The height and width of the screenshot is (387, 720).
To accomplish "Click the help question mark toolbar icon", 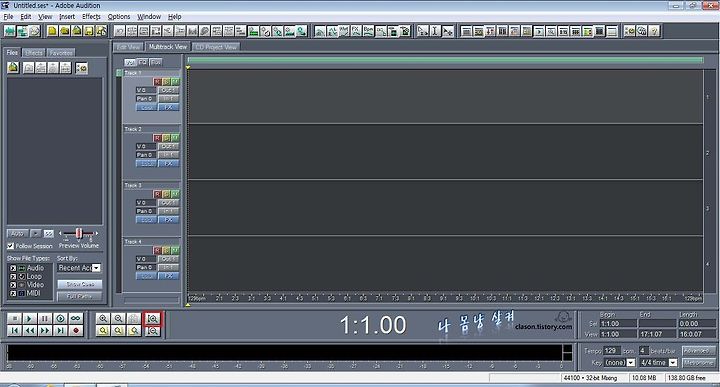I will point(654,31).
